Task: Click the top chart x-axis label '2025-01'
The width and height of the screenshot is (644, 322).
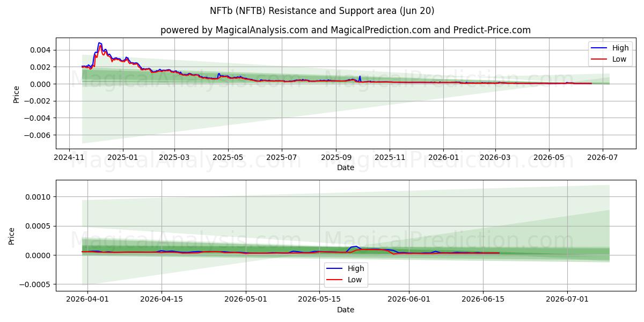Action: coord(123,157)
